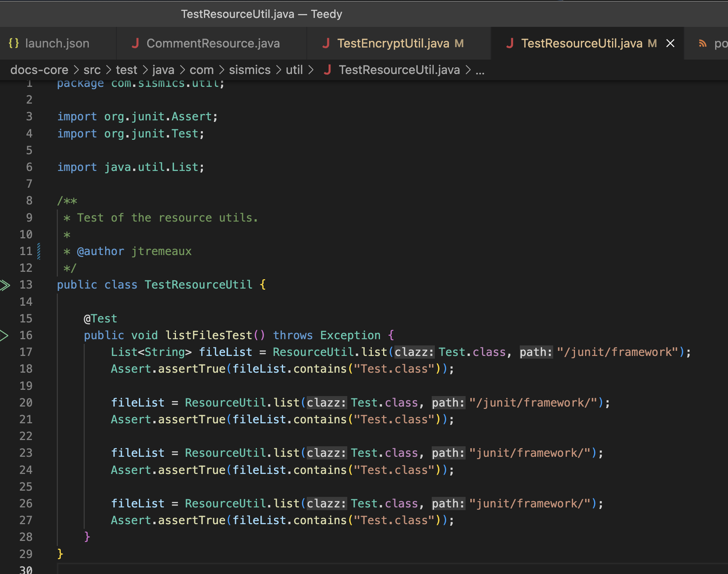Click line number 29 in the gutter
The width and height of the screenshot is (728, 574).
point(26,554)
